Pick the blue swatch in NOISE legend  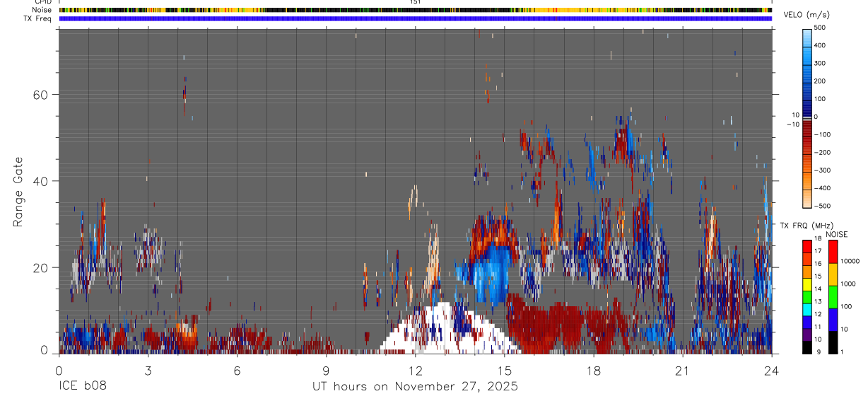832,319
